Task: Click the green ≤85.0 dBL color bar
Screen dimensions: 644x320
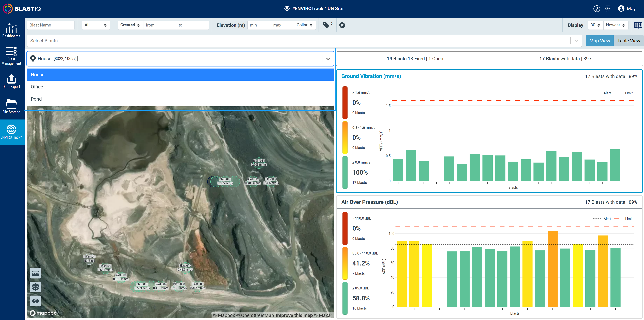Action: coord(345,298)
